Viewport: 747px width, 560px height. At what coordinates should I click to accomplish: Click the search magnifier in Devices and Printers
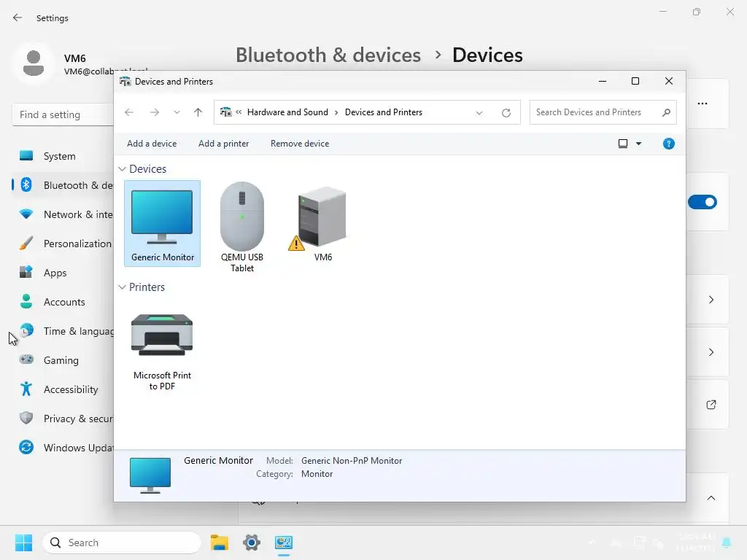[666, 112]
